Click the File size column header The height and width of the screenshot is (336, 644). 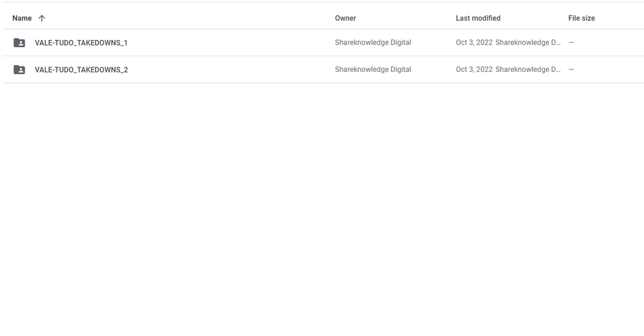(x=582, y=18)
